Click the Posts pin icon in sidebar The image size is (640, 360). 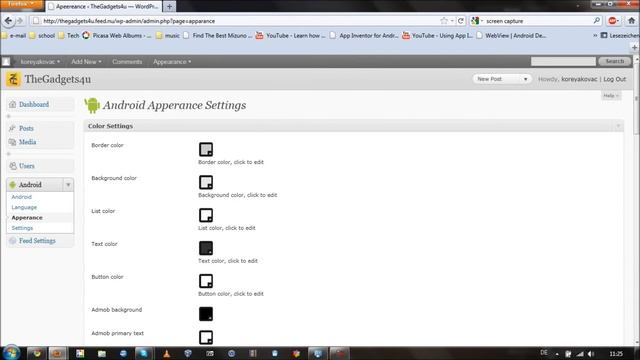12,128
